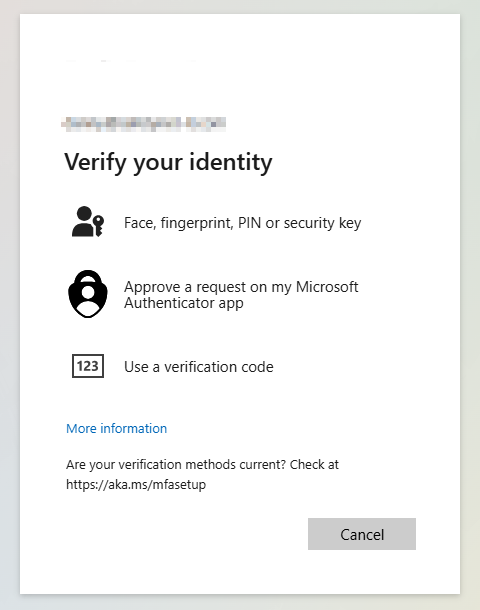Click the word 'verification' in third option
The width and height of the screenshot is (480, 610).
point(201,366)
